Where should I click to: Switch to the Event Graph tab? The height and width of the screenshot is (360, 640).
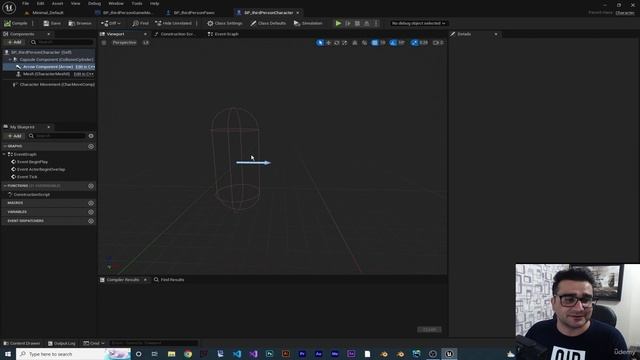[223, 34]
